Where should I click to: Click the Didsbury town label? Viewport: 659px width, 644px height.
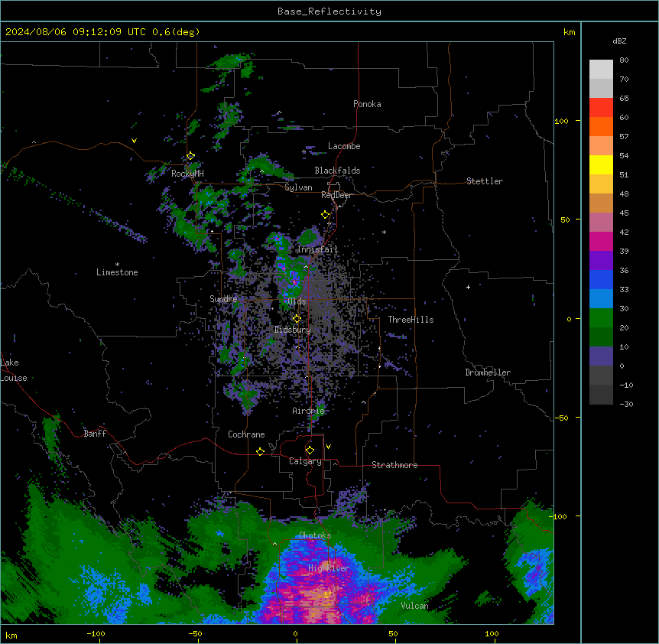(x=292, y=330)
